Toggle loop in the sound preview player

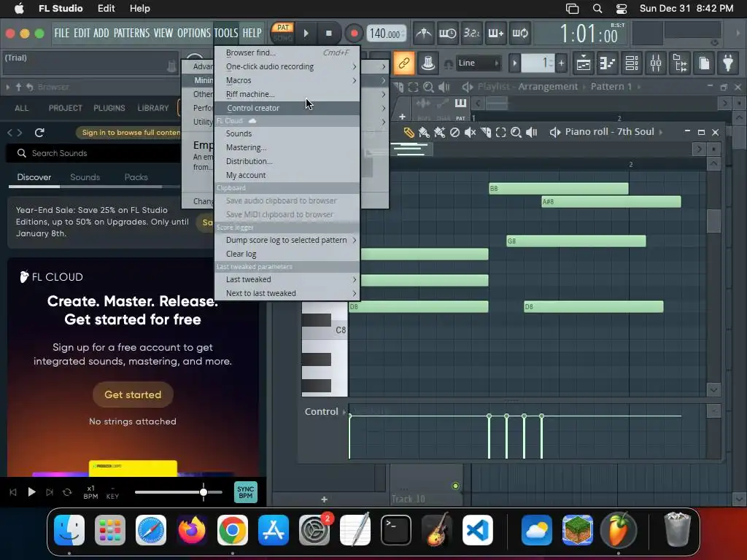[67, 492]
